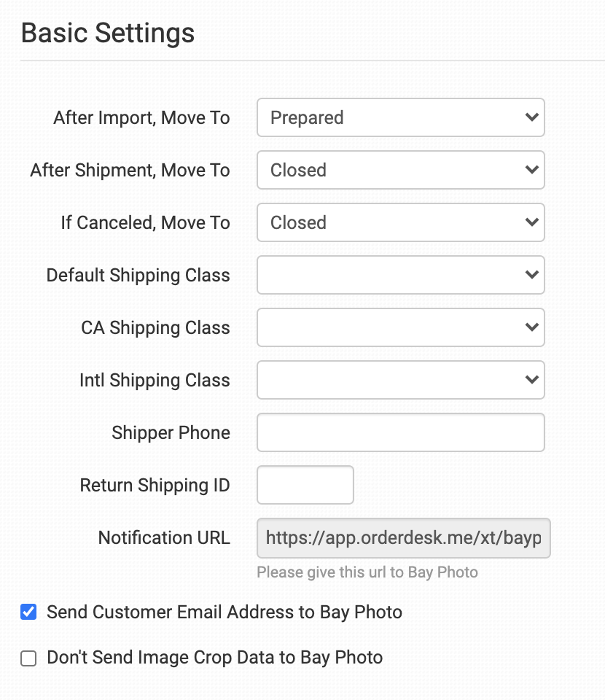Open the Default Shipping Class dropdown
605x700 pixels.
click(400, 275)
